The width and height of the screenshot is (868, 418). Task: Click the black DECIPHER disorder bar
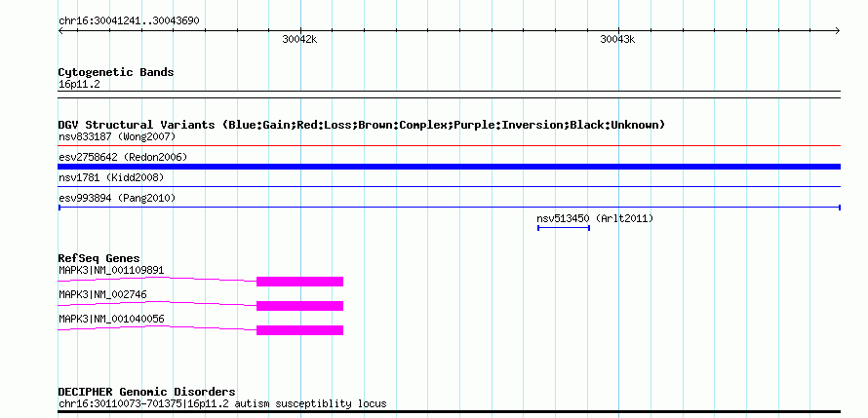(x=450, y=412)
